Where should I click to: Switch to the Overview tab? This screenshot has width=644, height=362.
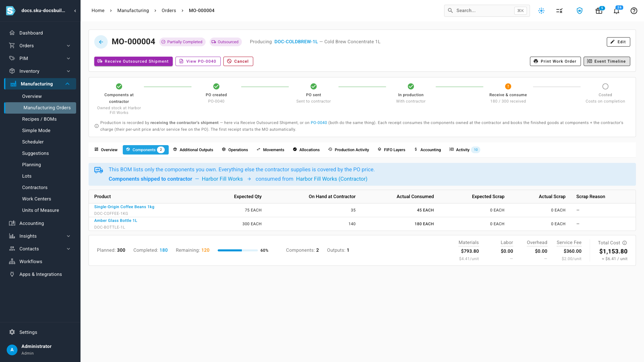(x=106, y=150)
